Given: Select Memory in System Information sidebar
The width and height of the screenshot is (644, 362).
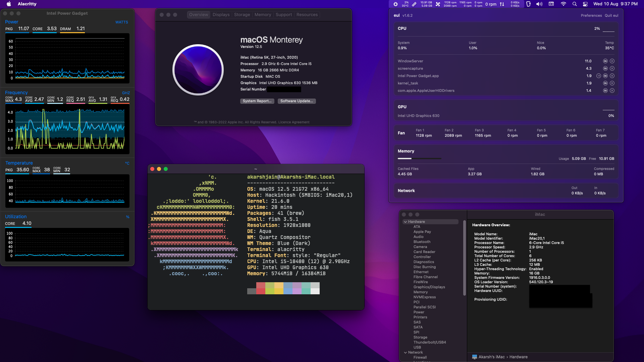Looking at the screenshot, I should pos(421,292).
